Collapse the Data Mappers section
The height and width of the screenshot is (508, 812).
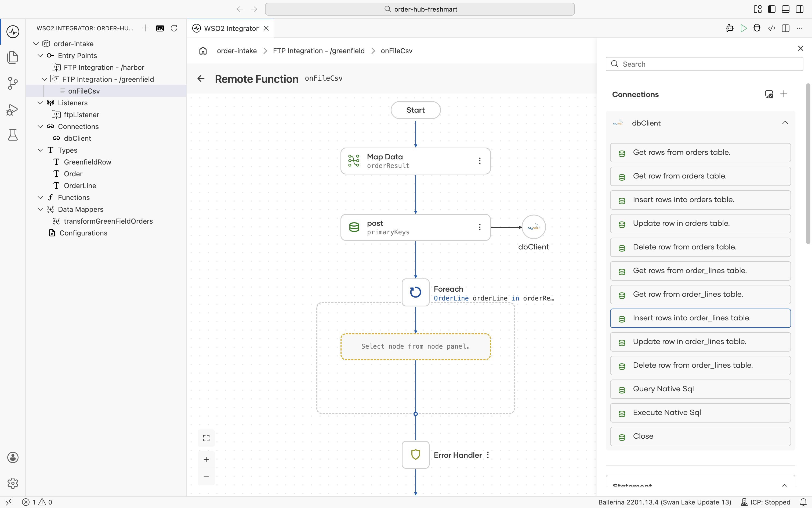click(x=40, y=209)
